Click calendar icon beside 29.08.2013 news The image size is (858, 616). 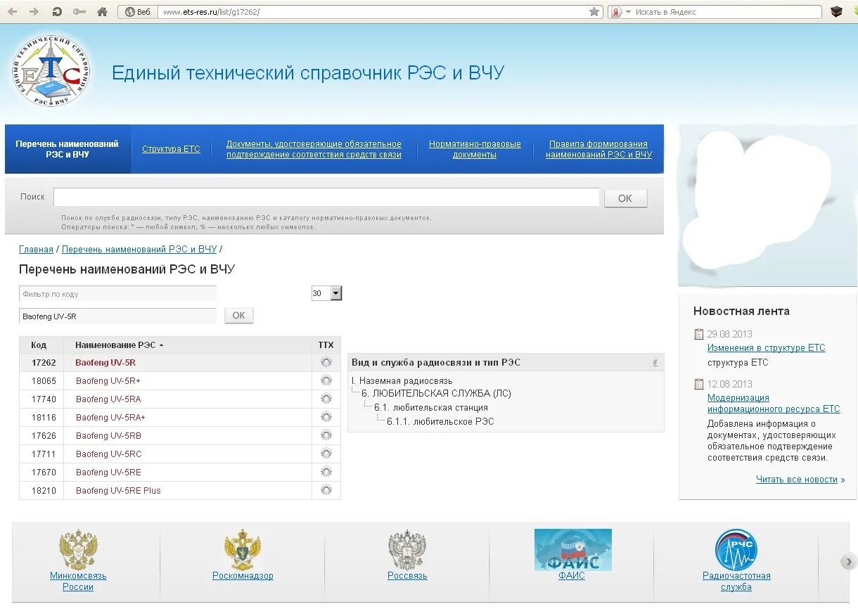point(698,334)
